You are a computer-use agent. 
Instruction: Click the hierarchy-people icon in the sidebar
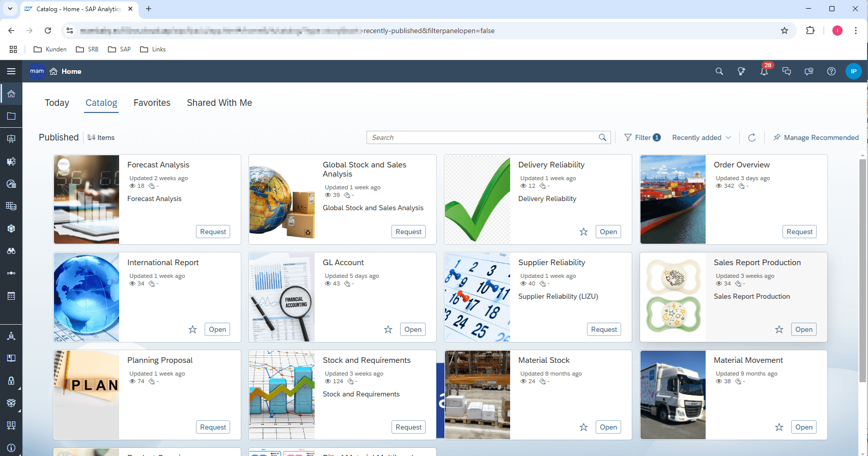click(x=11, y=336)
